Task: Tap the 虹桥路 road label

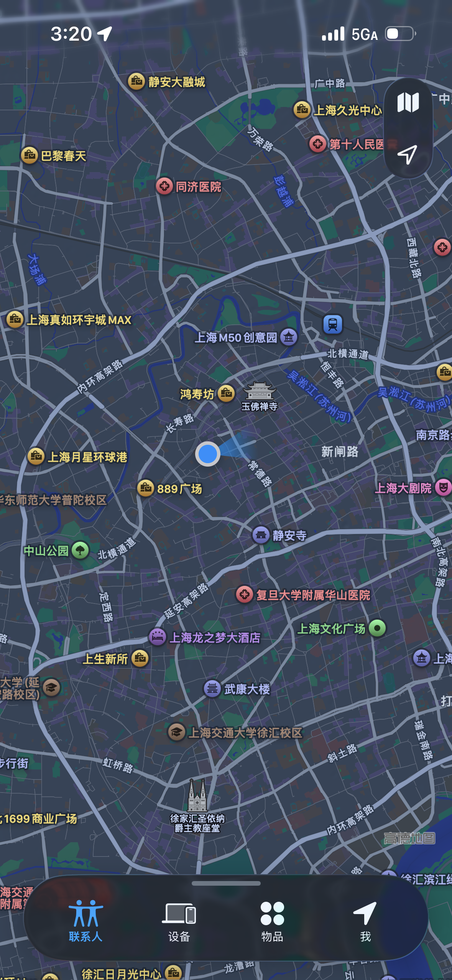Action: point(118,765)
